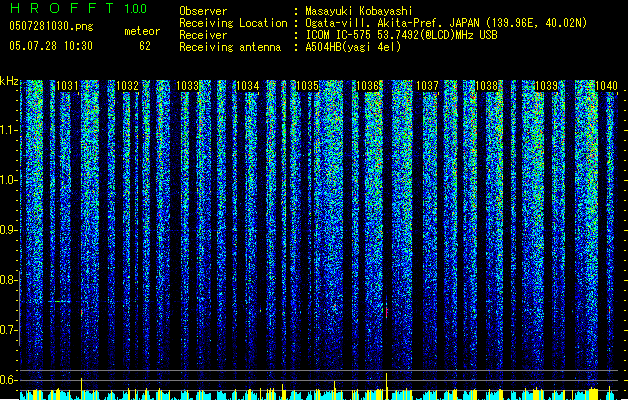Click the 1036 time marker
Viewport: 629px width, 400px height.
point(367,86)
